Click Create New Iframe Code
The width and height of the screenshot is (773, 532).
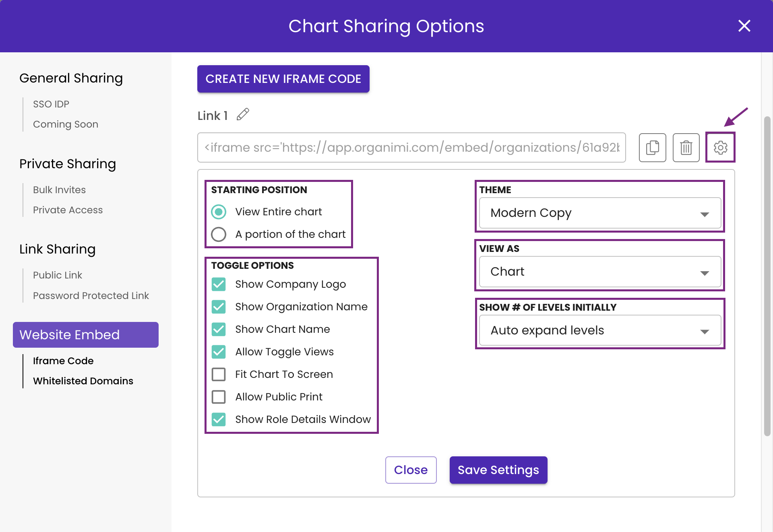tap(283, 79)
